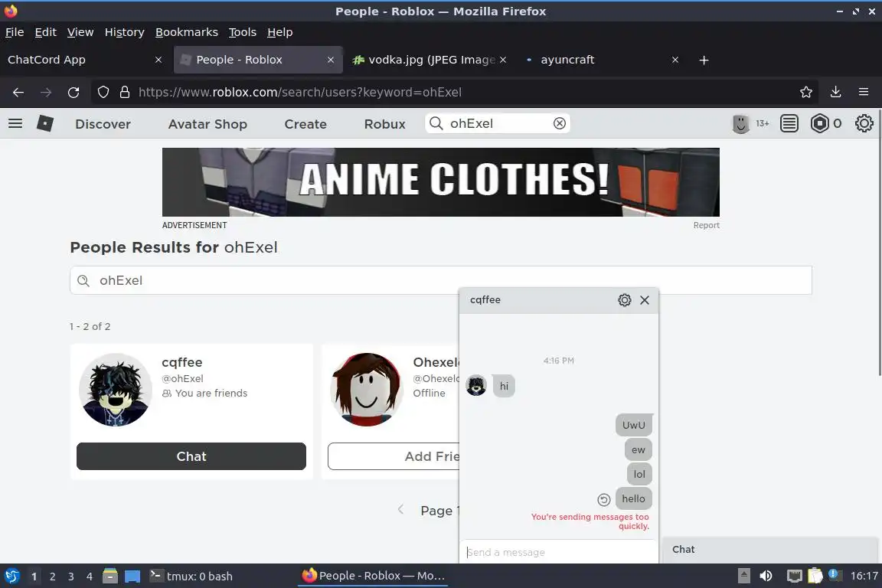
Task: Go to previous results page arrow
Action: coord(400,510)
